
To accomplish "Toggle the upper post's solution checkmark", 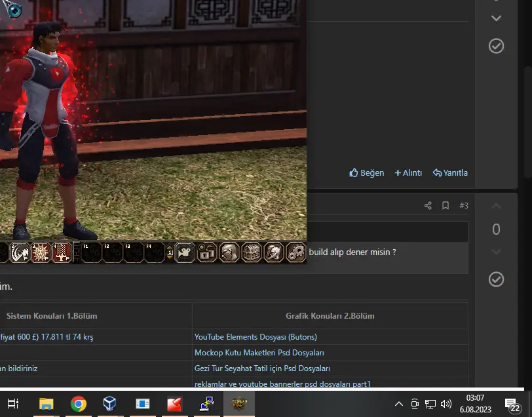I will pyautogui.click(x=496, y=46).
